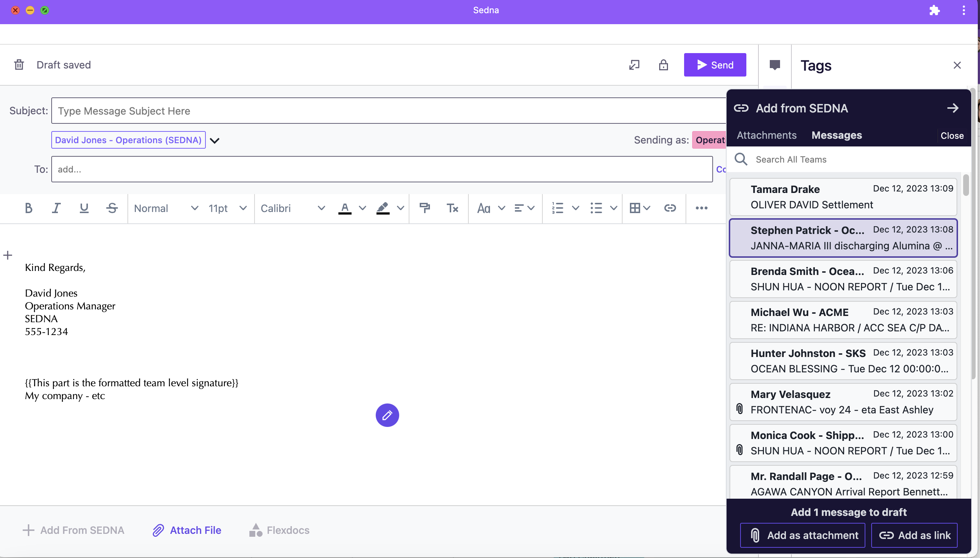The image size is (980, 558).
Task: Click the format painter icon
Action: (x=425, y=208)
